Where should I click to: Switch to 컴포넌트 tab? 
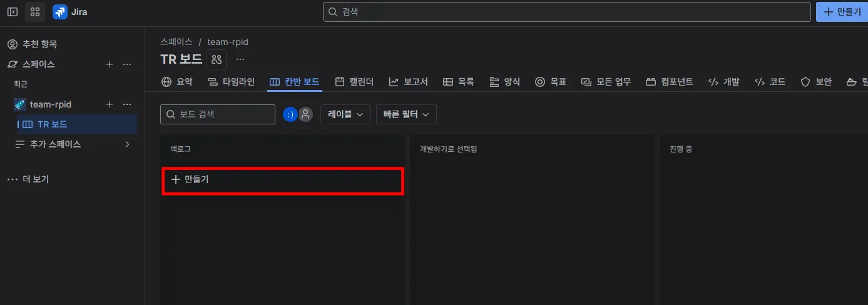pyautogui.click(x=669, y=82)
